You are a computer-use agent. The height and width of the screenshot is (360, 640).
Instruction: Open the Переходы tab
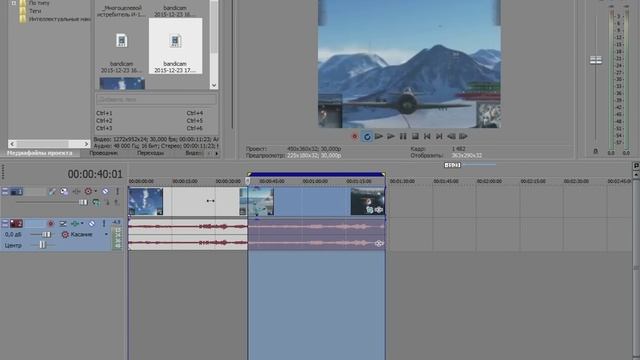point(151,153)
